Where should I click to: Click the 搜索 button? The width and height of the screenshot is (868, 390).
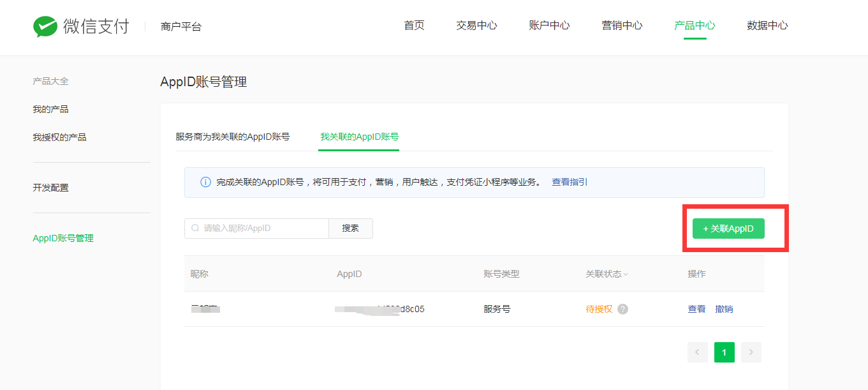[x=351, y=229]
